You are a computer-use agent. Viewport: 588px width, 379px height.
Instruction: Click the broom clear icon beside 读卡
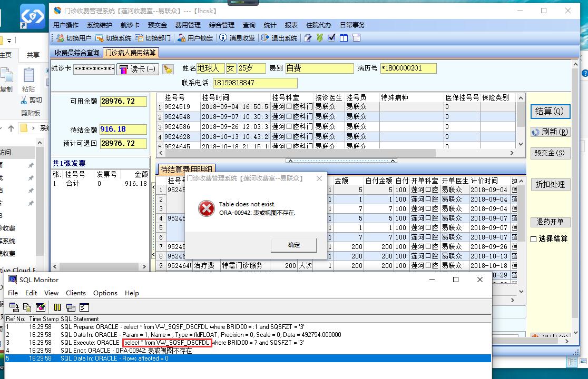168,69
